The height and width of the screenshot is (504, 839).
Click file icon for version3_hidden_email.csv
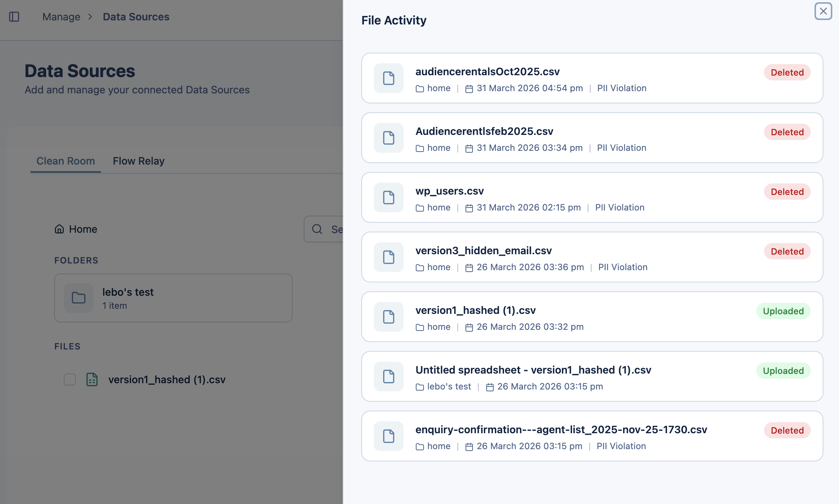tap(388, 257)
